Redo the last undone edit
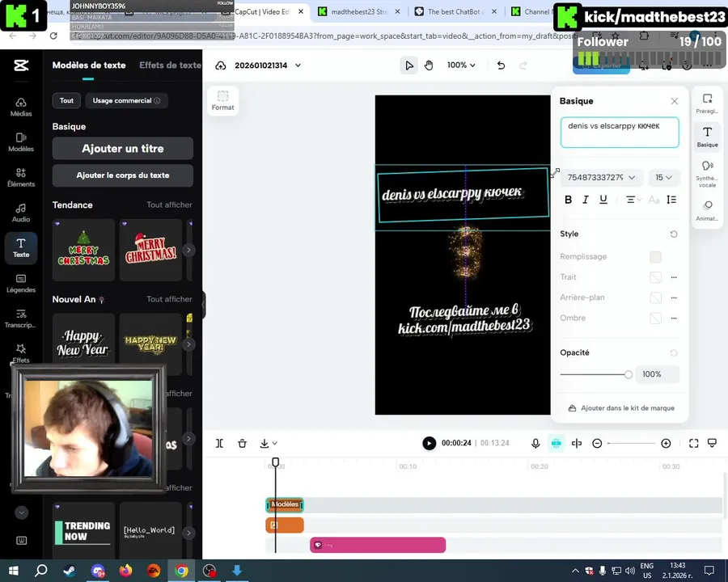Image resolution: width=728 pixels, height=582 pixels. pyautogui.click(x=523, y=65)
